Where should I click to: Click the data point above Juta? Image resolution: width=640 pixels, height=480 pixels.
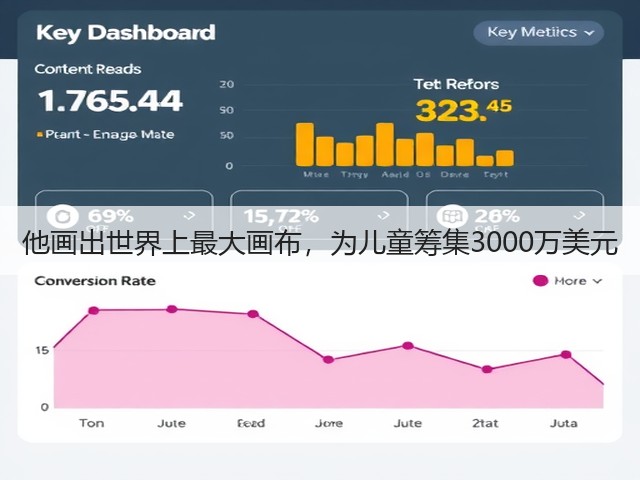(566, 355)
